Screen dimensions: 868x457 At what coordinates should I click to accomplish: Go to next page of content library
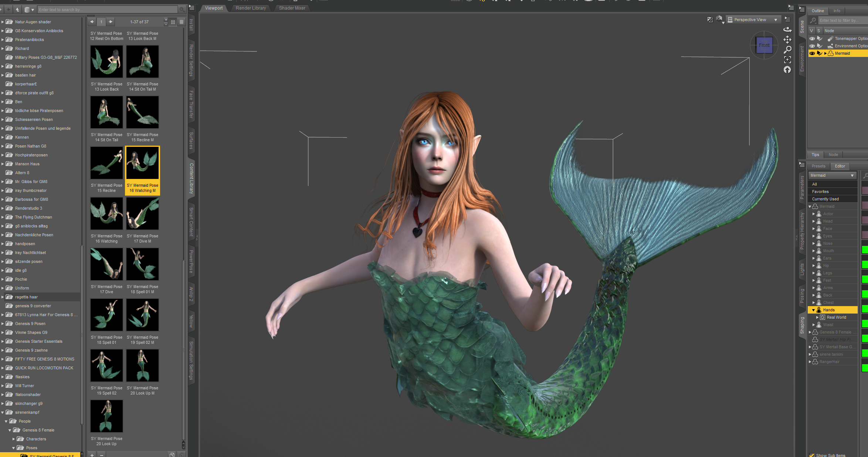tap(110, 22)
